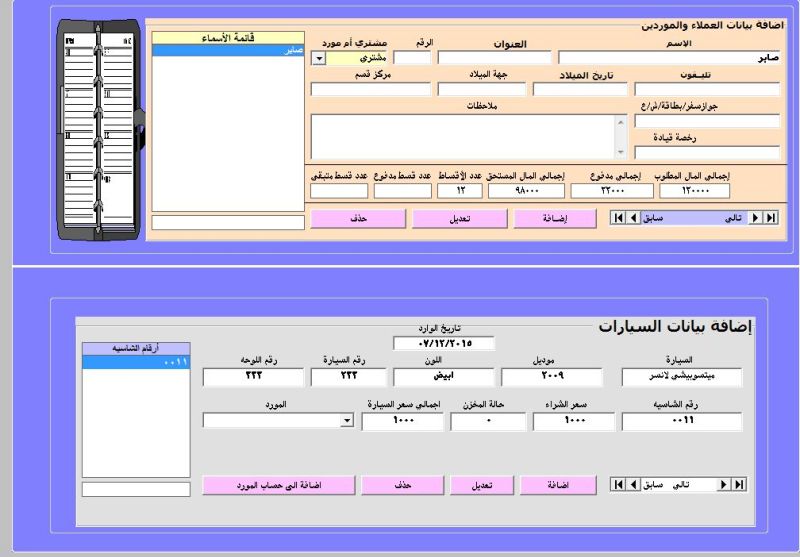This screenshot has width=800, height=557.
Task: Click the تعديل button in customers form
Action: click(459, 218)
